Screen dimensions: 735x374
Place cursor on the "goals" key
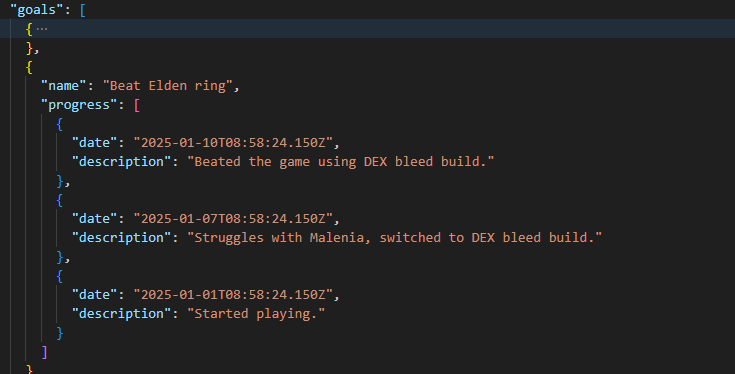(37, 10)
